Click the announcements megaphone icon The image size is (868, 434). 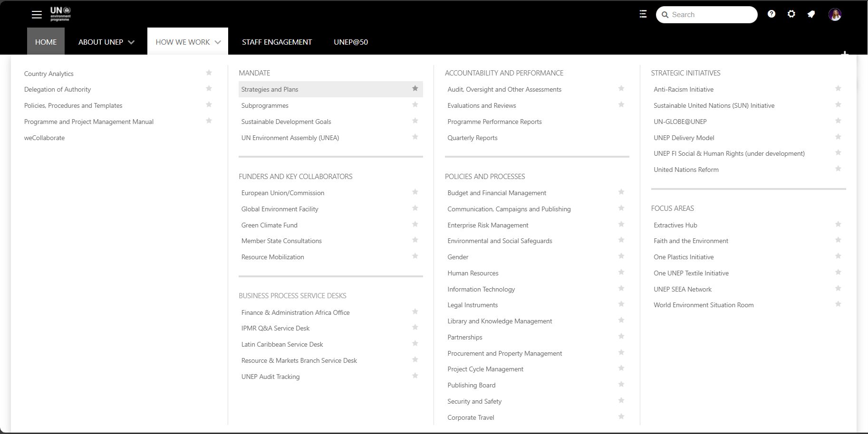tap(811, 14)
